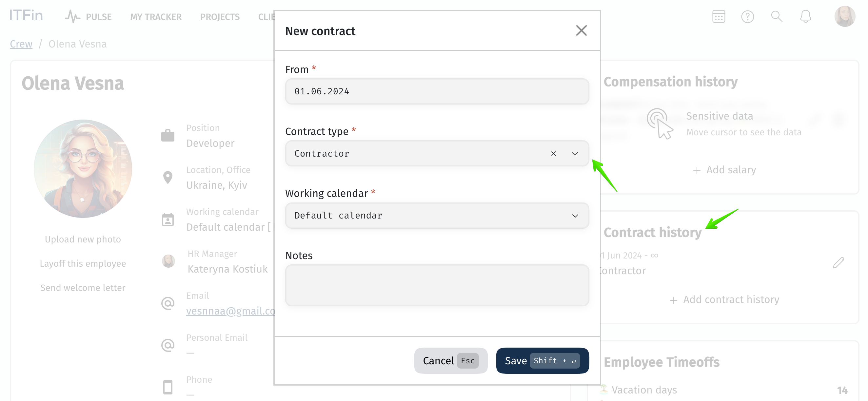
Task: Open the help question mark icon
Action: pos(747,16)
